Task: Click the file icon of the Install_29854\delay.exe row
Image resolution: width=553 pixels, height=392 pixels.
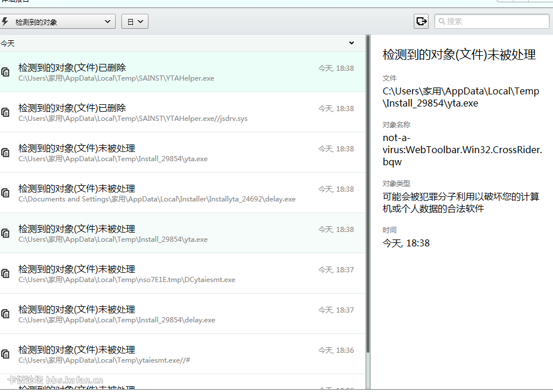Action: pos(5,314)
